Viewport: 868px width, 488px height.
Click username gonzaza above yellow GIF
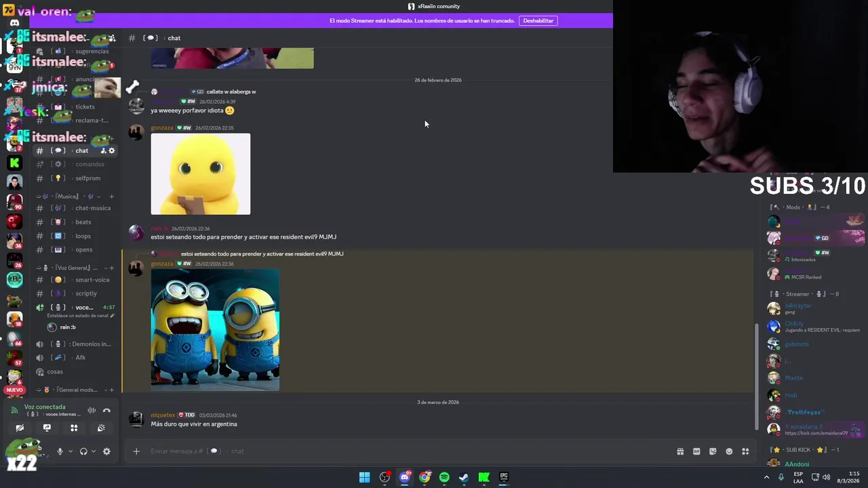tap(162, 127)
